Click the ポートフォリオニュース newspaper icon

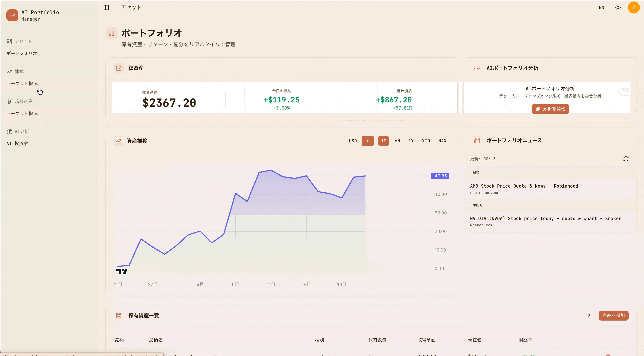click(x=477, y=140)
